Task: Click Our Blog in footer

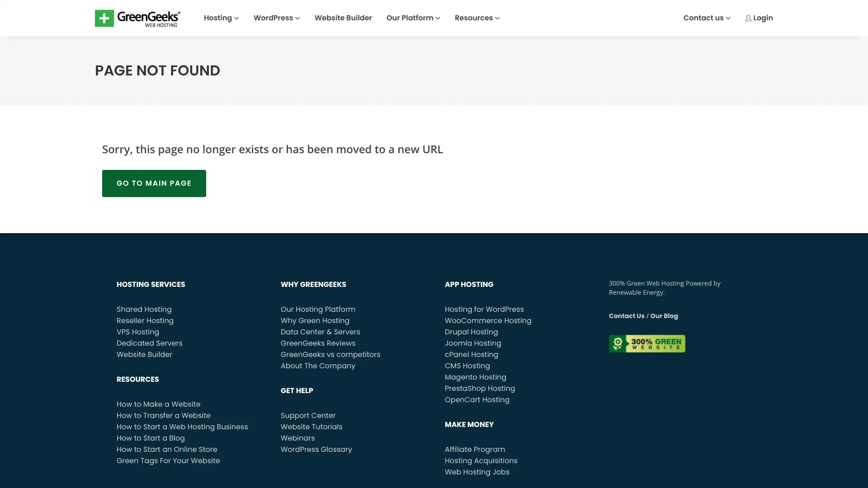Action: [x=664, y=316]
